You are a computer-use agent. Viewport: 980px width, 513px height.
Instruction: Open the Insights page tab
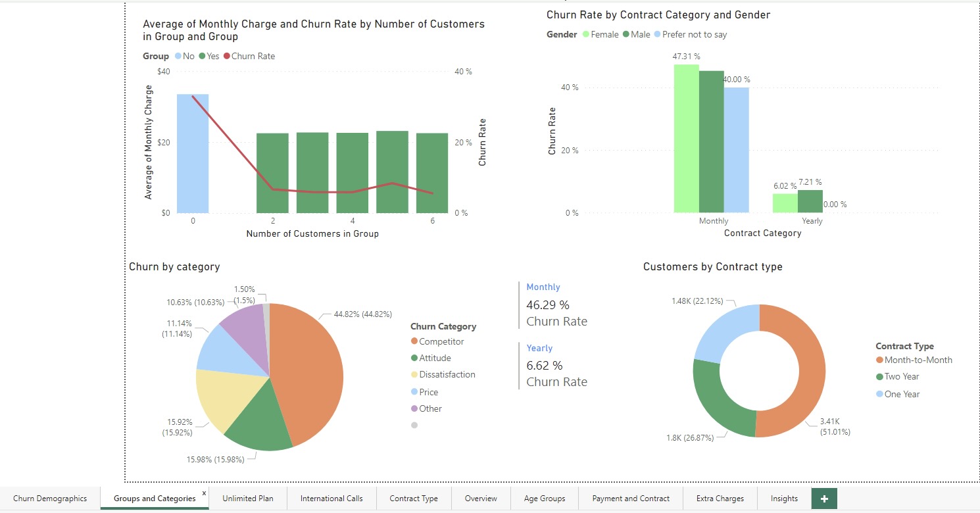783,499
